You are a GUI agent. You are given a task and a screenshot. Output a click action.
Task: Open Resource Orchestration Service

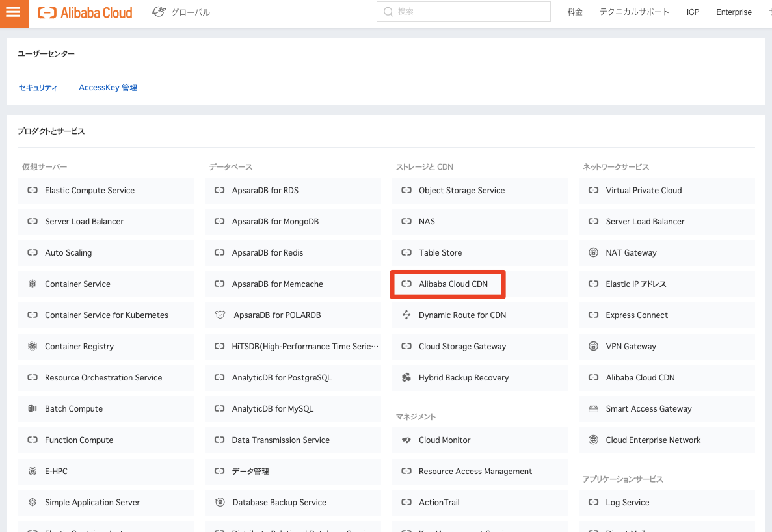pyautogui.click(x=106, y=377)
